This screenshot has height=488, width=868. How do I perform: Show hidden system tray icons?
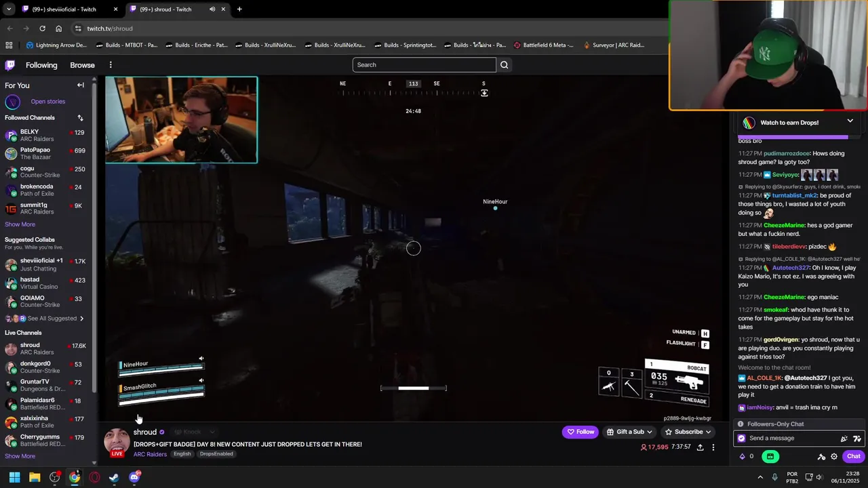(760, 477)
